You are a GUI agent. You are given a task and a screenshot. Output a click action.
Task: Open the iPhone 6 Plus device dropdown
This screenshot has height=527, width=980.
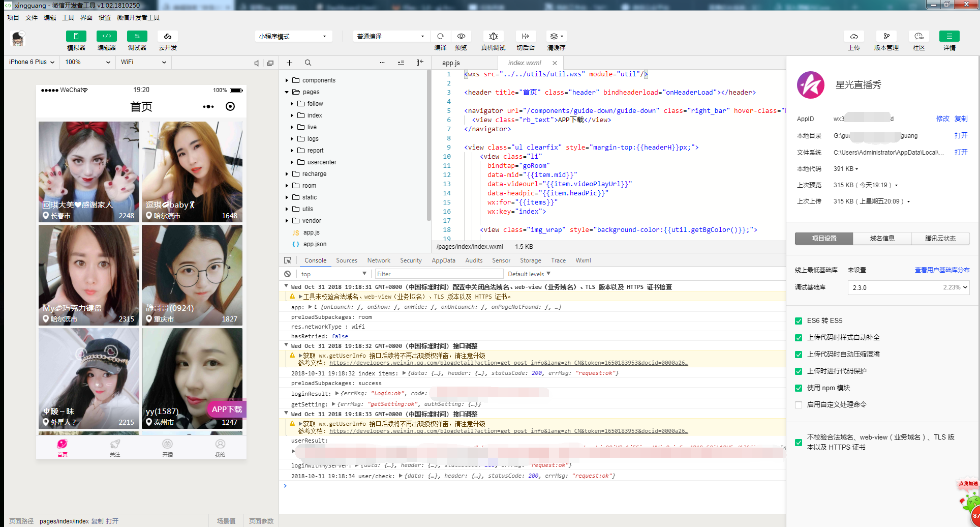pyautogui.click(x=32, y=62)
